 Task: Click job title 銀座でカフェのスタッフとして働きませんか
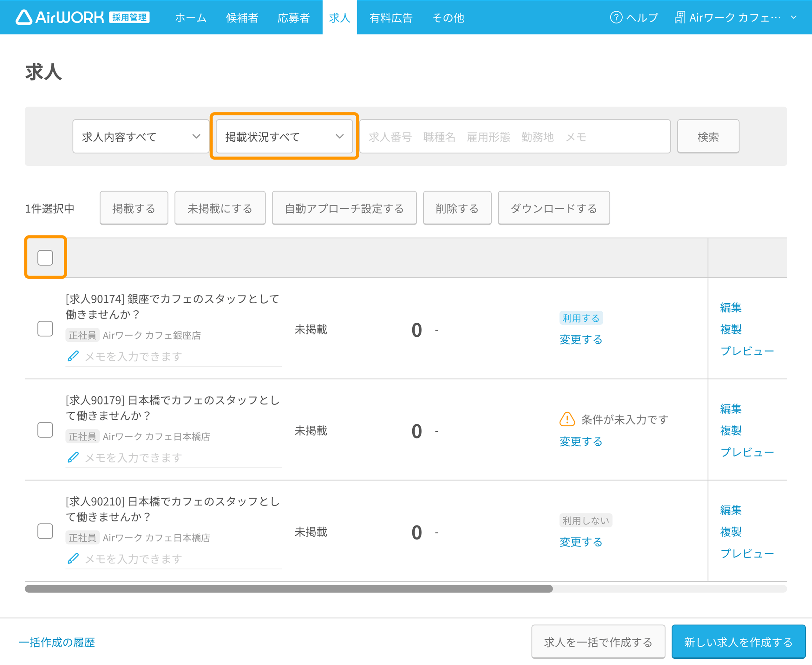pyautogui.click(x=173, y=307)
